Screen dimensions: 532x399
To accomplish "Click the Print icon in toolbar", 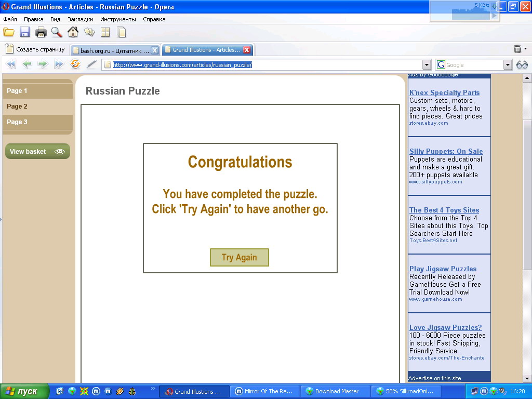I will click(x=41, y=32).
